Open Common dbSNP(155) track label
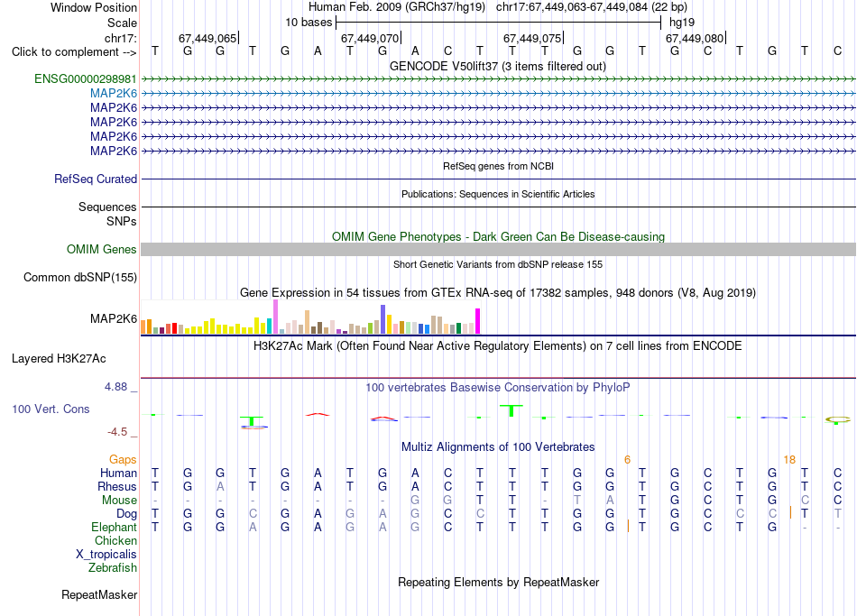The image size is (857, 616). point(80,277)
